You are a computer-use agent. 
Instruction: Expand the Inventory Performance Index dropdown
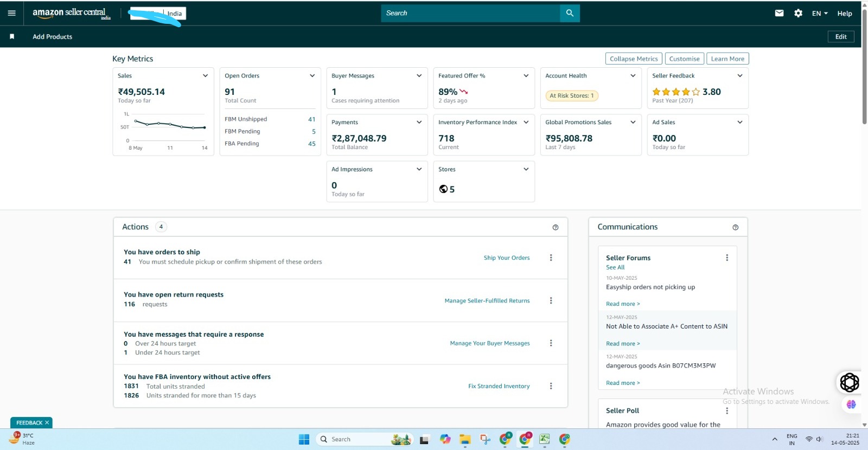pos(526,123)
